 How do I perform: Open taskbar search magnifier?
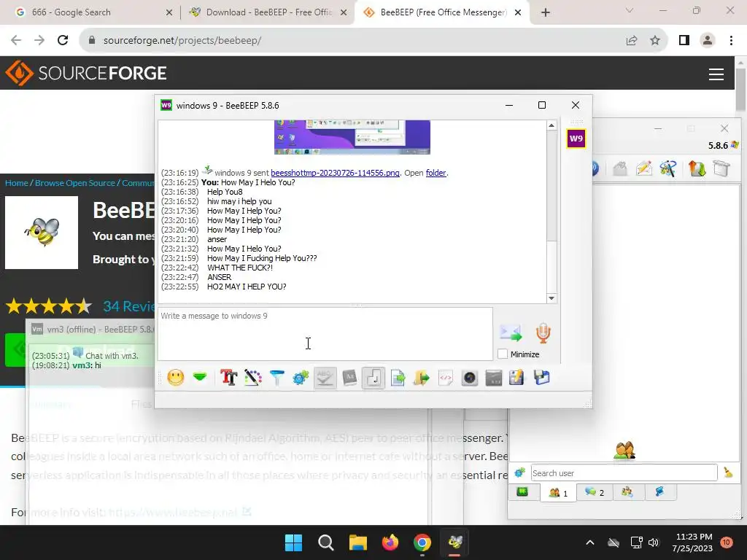(x=326, y=542)
